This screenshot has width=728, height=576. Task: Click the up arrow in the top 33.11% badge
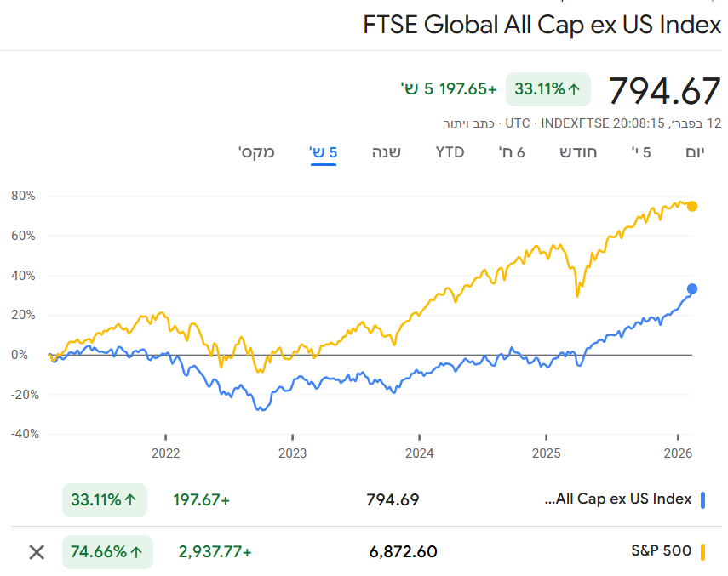[575, 89]
